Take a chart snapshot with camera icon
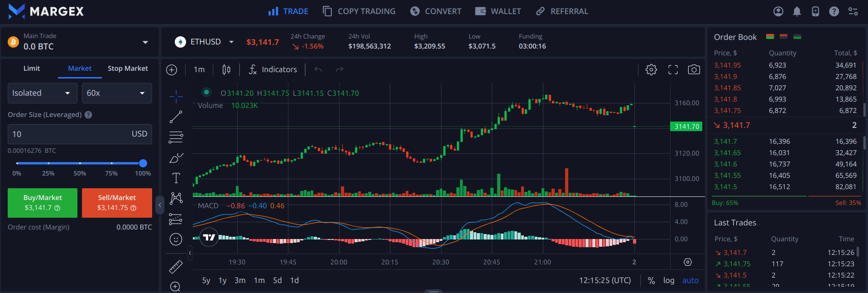 694,69
